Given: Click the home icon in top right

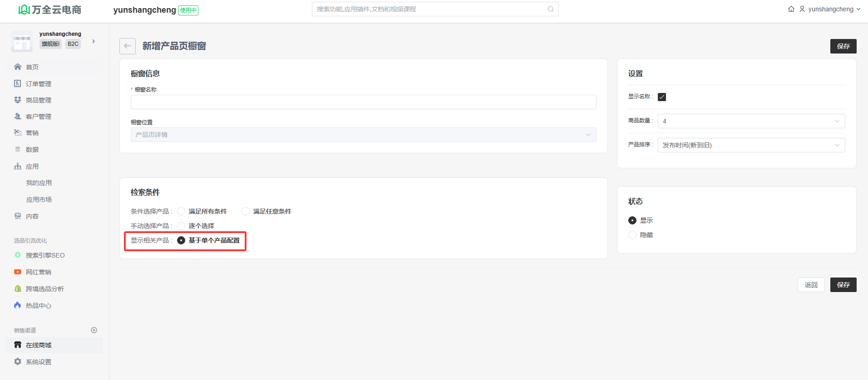Looking at the screenshot, I should pos(791,9).
